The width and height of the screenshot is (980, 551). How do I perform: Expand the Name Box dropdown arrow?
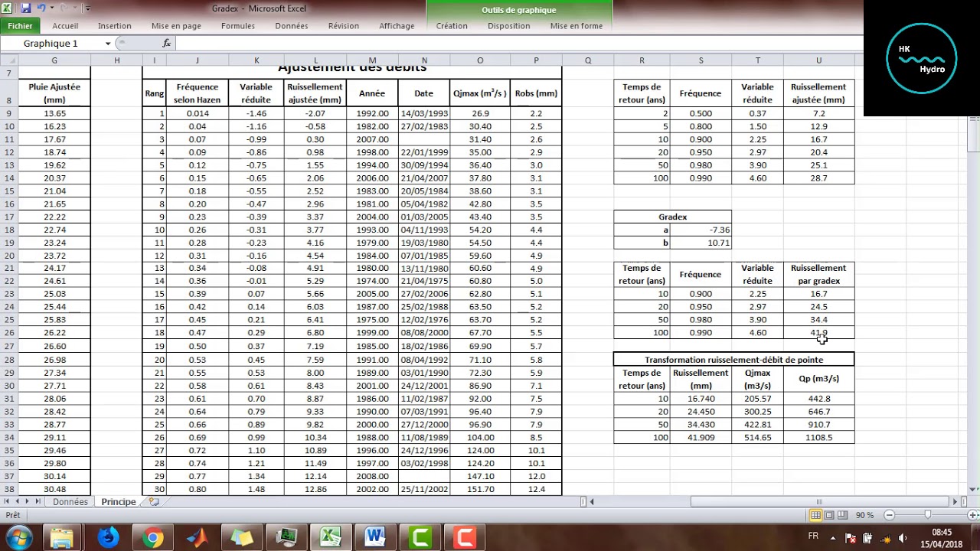pyautogui.click(x=107, y=44)
